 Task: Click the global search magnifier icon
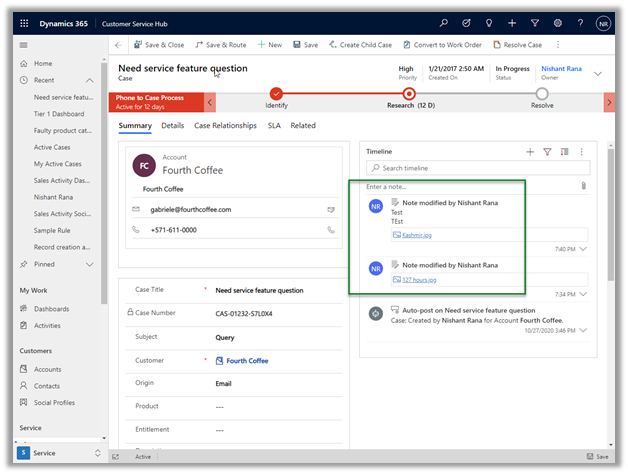tap(444, 22)
